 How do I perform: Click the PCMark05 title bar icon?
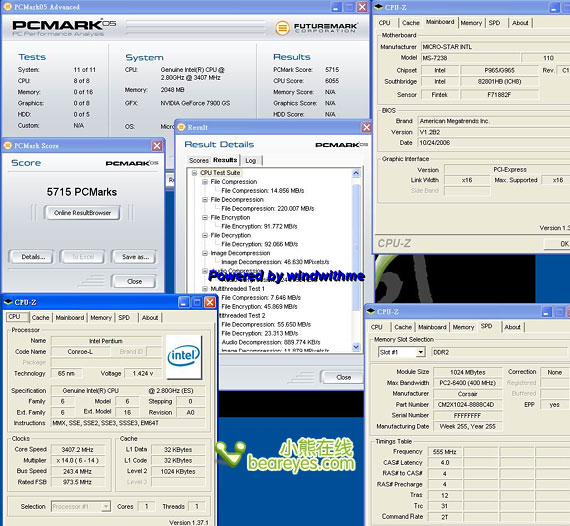pyautogui.click(x=8, y=7)
